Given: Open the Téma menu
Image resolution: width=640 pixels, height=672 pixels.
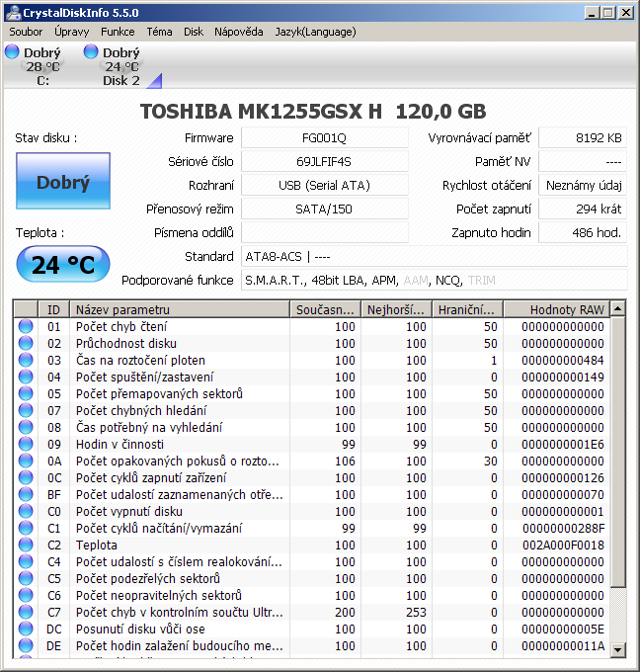Looking at the screenshot, I should (159, 32).
